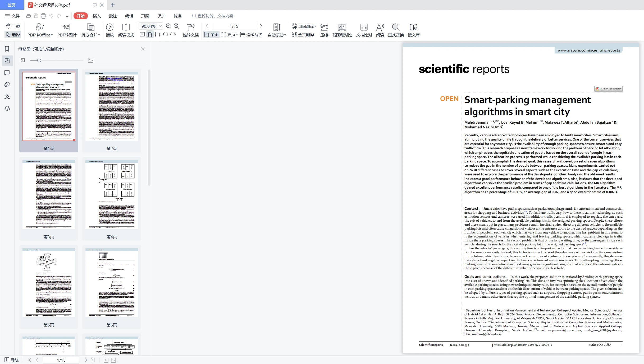Toggle continuous reading (连续阅读)

(x=251, y=35)
